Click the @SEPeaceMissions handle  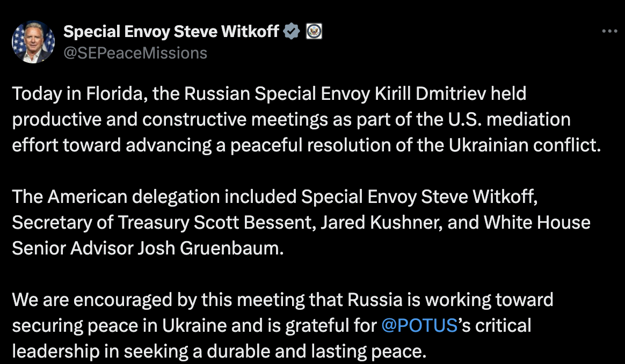tap(135, 53)
